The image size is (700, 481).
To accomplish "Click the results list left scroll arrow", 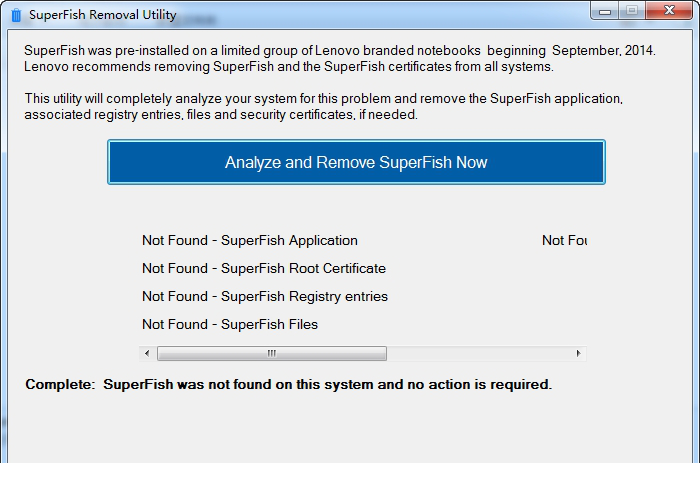I will pyautogui.click(x=147, y=353).
